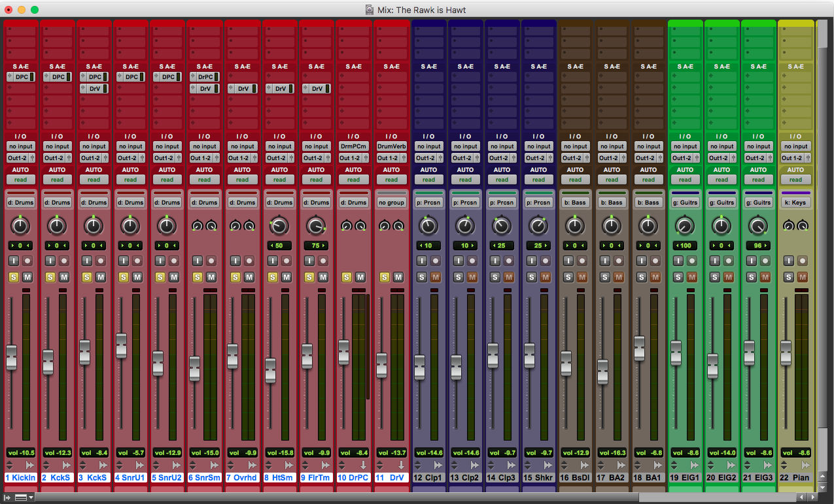Click the no group selector on the 11 DrV track
Viewport: 834px width, 504px height.
391,201
